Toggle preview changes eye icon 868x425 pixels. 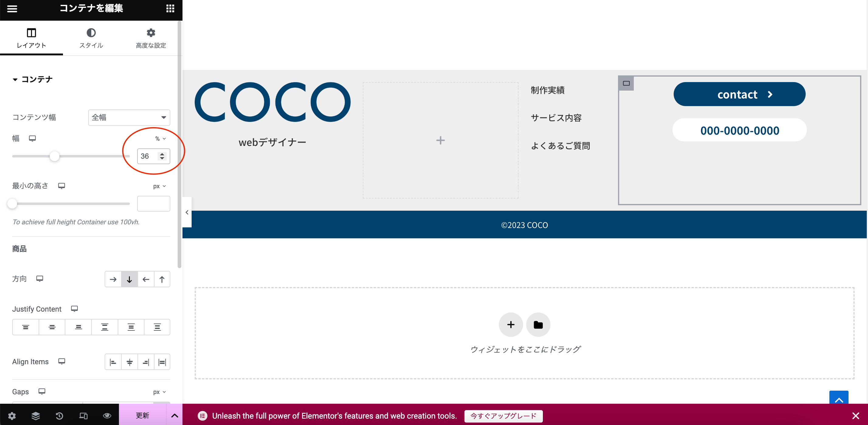point(107,416)
